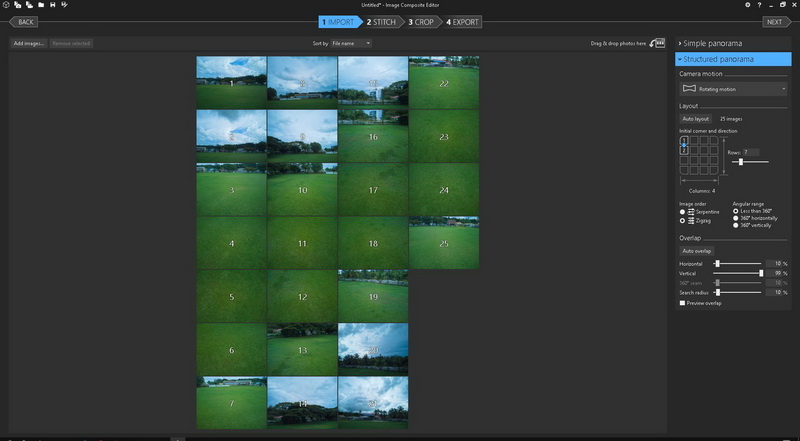Open Help with the question mark icon
800x441 pixels.
(x=759, y=5)
